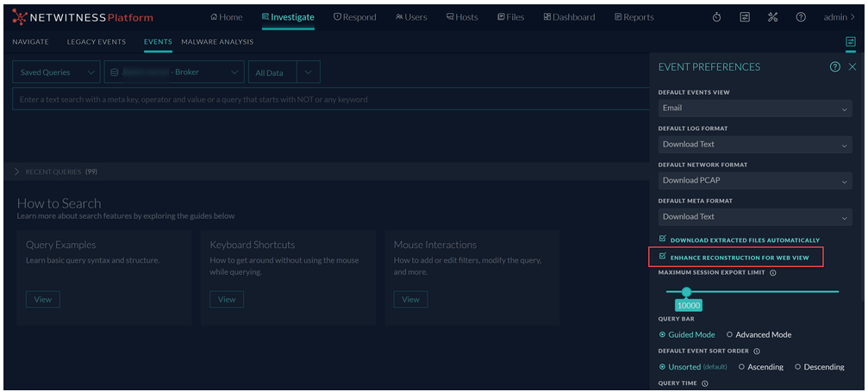Switch to the Legacy Events sub-tab
868x392 pixels.
pyautogui.click(x=97, y=42)
